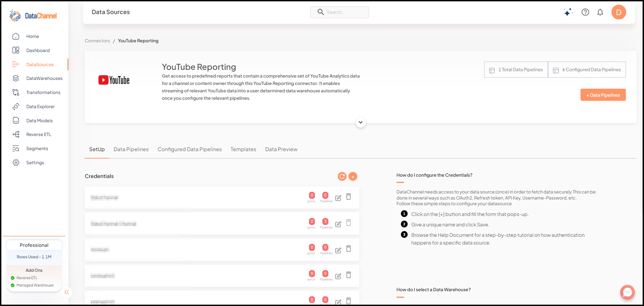Open Data Explorer from sidebar
Screen dimensions: 644x306
(x=40, y=106)
